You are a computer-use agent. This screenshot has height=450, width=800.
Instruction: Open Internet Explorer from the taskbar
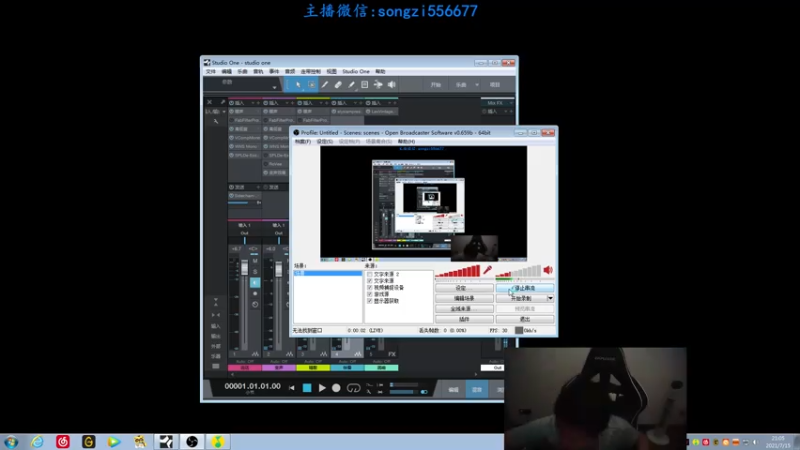click(37, 442)
